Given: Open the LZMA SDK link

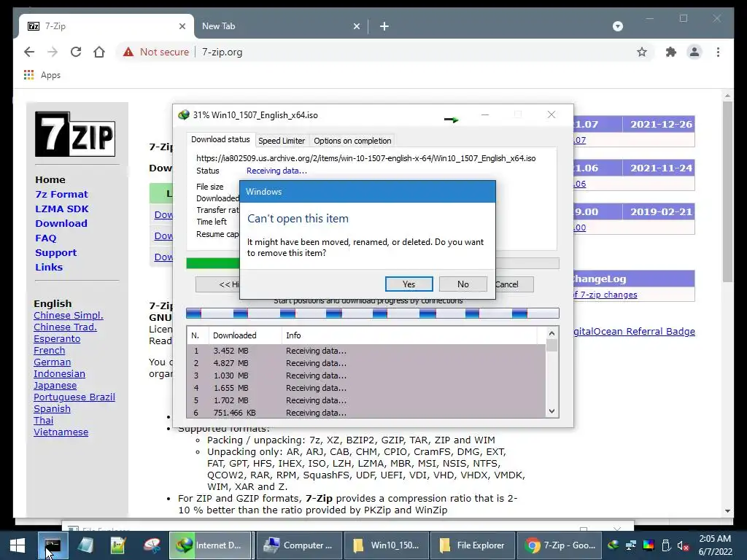Looking at the screenshot, I should 62,209.
